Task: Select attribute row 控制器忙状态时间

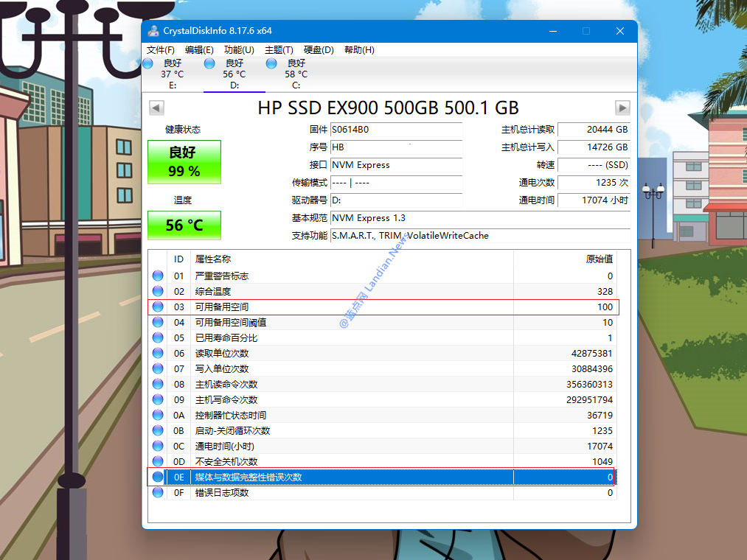Action: (x=383, y=415)
